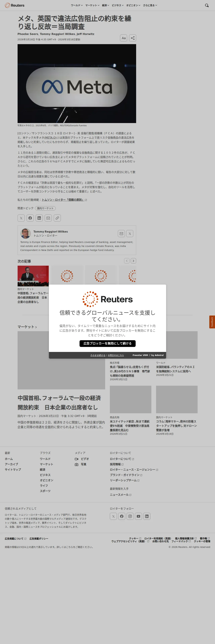Open footer ホーム link
Image resolution: width=215 pixels, height=644 pixels.
[9, 459]
